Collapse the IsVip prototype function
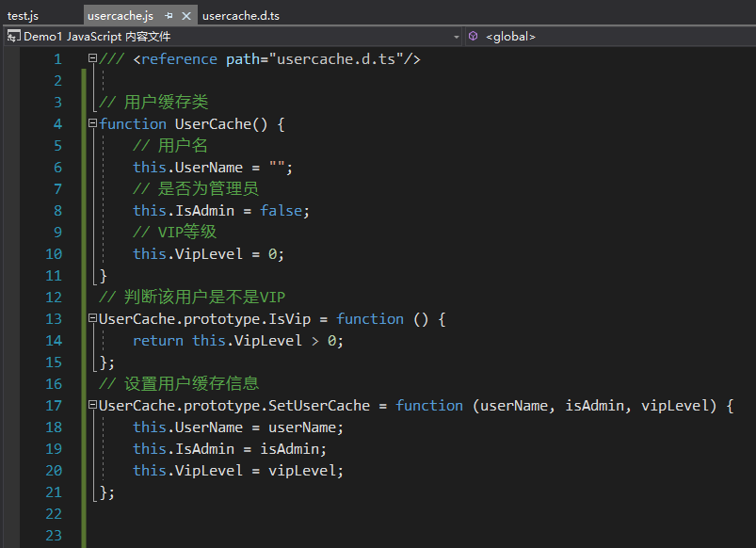Viewport: 756px width, 548px height. 92,318
